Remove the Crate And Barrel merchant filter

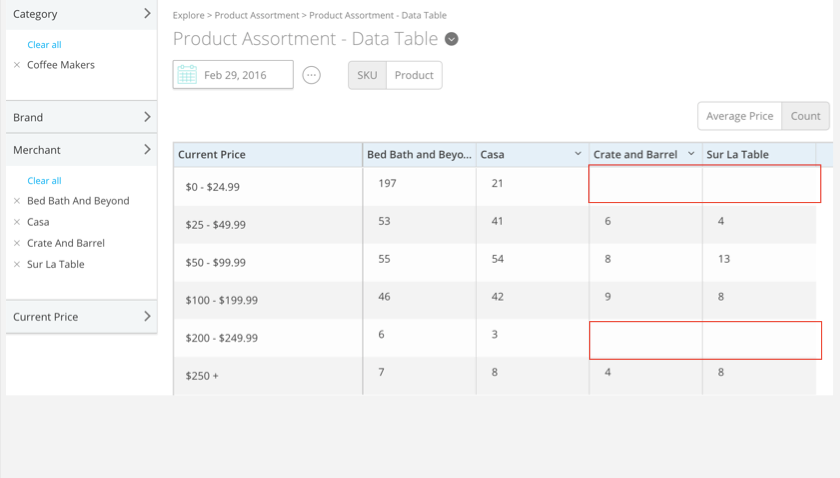click(x=17, y=243)
